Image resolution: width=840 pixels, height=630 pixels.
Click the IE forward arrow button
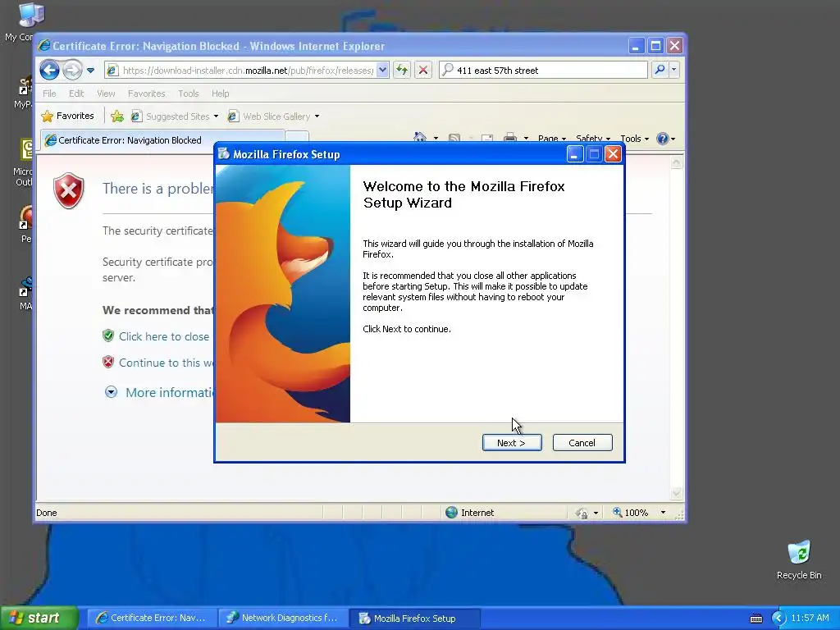(72, 70)
